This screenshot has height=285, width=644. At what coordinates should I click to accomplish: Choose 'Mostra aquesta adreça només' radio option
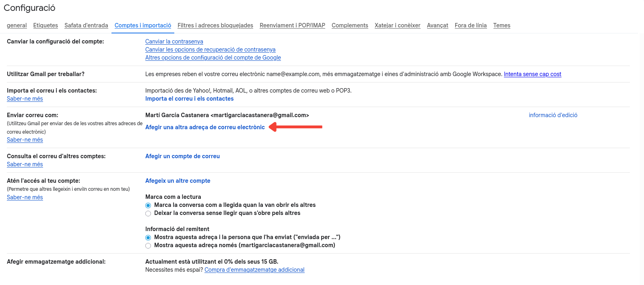(x=148, y=246)
